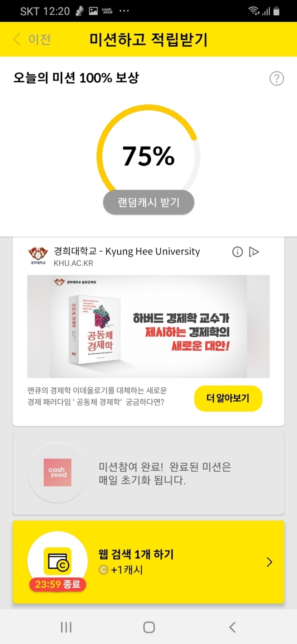
Task: Tap the arrow chevron on web search mission
Action: pos(269,562)
